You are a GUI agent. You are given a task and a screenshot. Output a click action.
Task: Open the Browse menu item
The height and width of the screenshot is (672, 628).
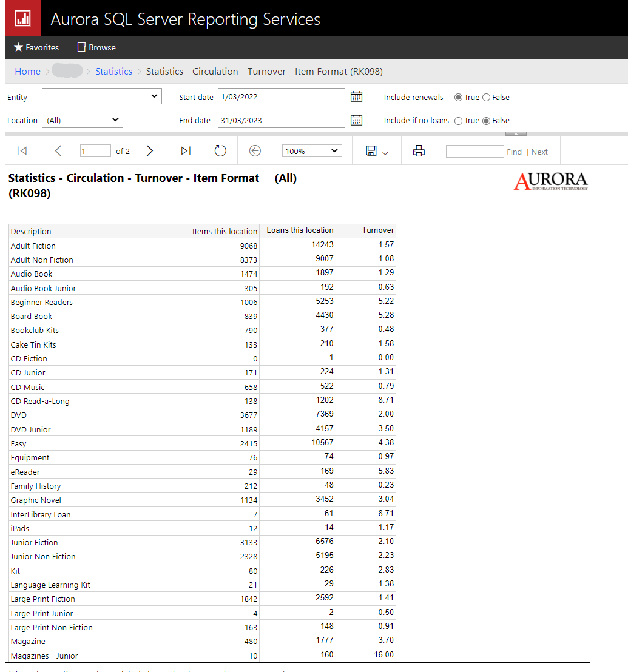96,47
